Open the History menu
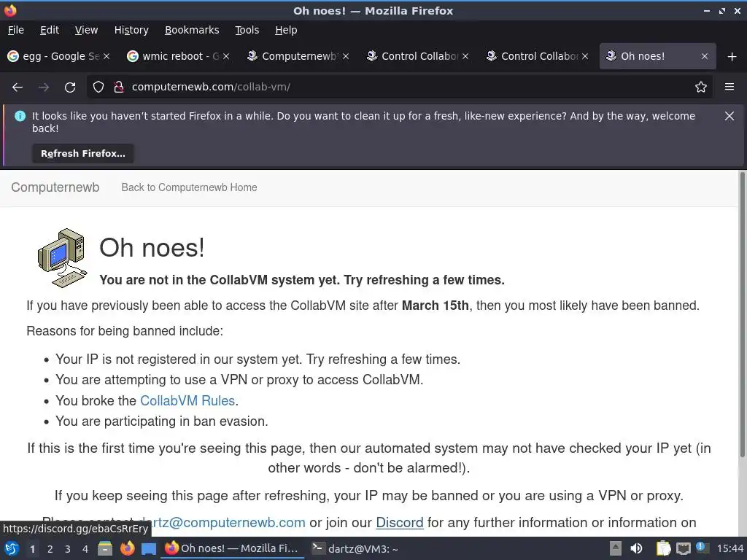The width and height of the screenshot is (747, 560). tap(131, 30)
